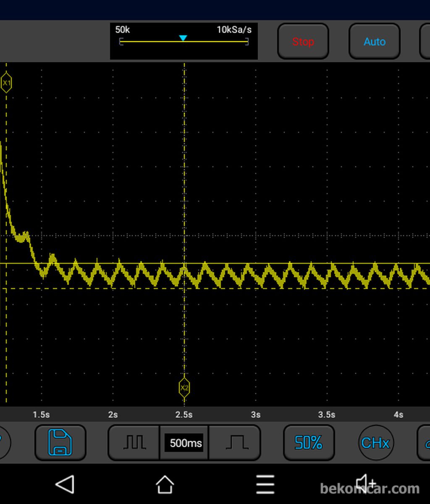Tap the Auto setup button
The image size is (430, 504).
[375, 42]
